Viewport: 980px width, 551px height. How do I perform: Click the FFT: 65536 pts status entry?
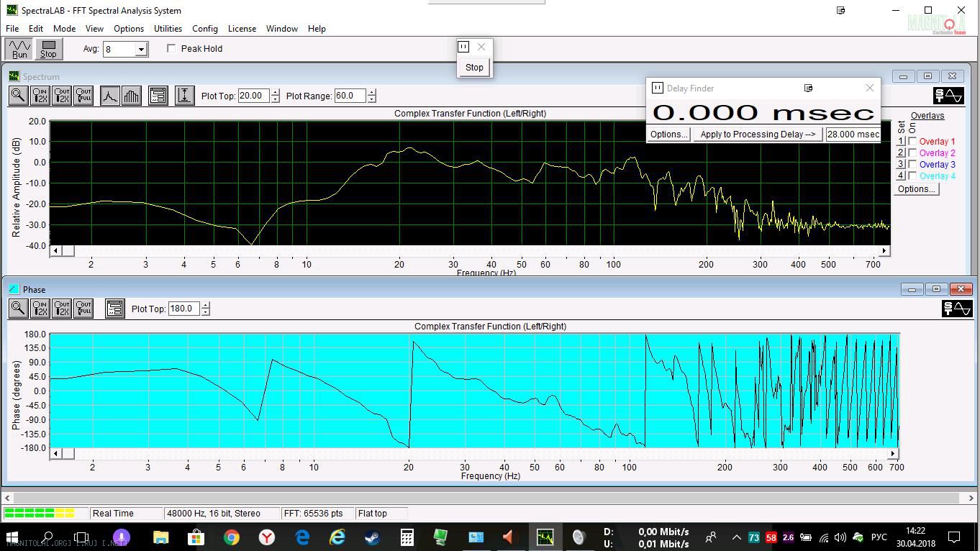(x=317, y=514)
